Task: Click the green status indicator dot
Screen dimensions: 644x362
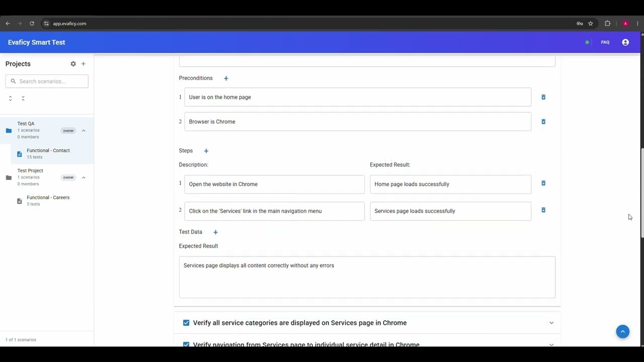Action: 587,42
